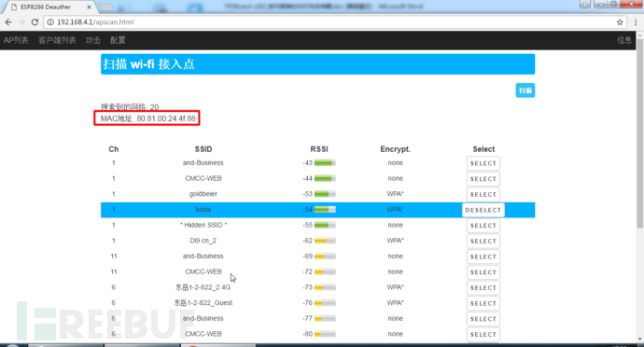
Task: Click the address bar URL 192.168.4.1/apscan.html
Action: (95, 22)
